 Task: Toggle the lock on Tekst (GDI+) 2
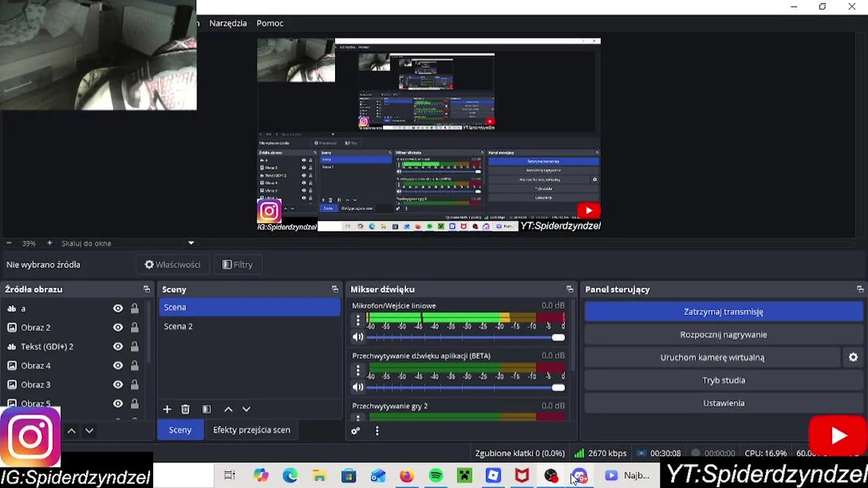(x=134, y=346)
